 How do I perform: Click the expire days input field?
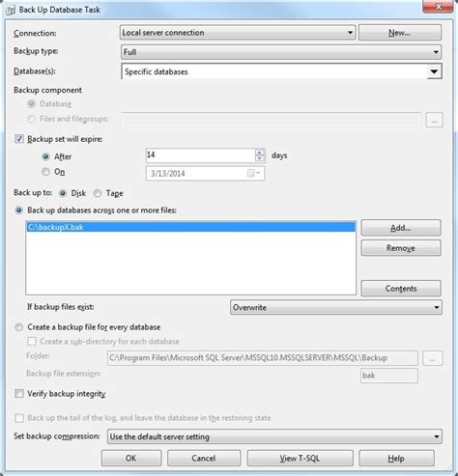(200, 155)
